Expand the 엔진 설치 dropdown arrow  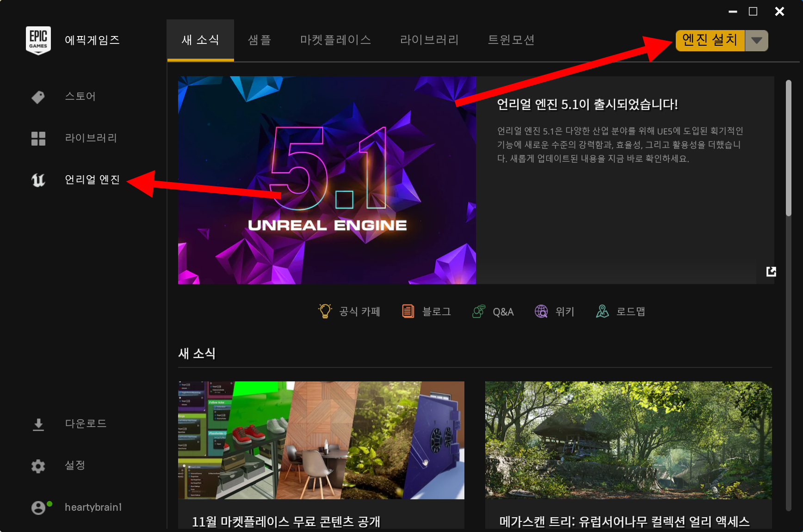(x=757, y=41)
